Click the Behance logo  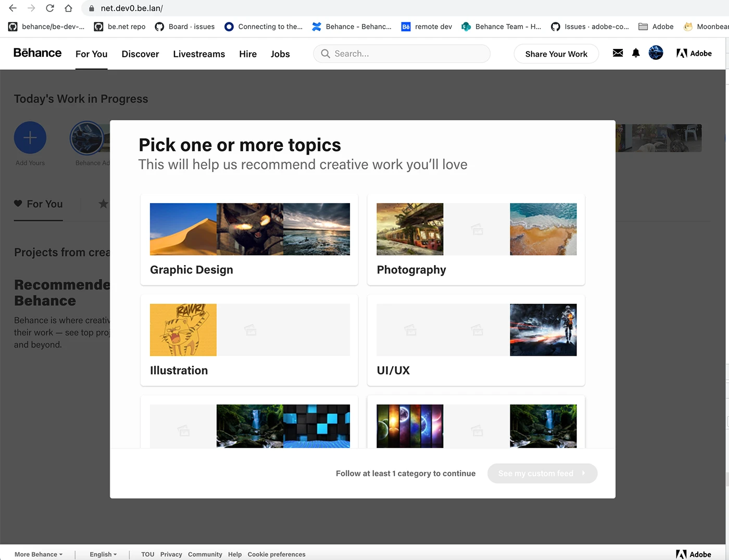click(x=37, y=53)
